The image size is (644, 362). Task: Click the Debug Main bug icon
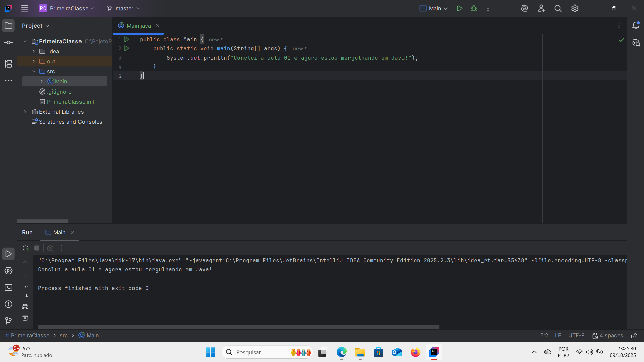click(474, 8)
